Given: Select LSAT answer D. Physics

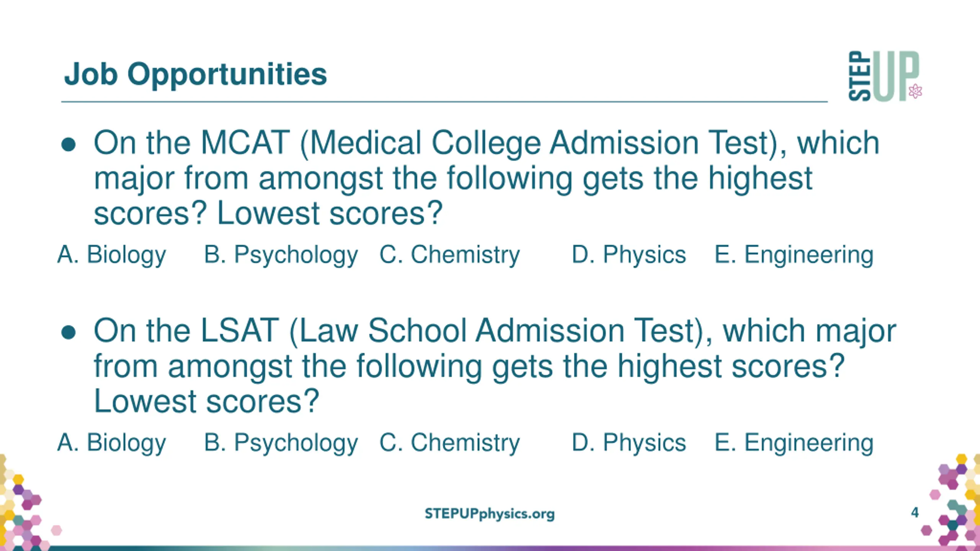Looking at the screenshot, I should pyautogui.click(x=629, y=443).
